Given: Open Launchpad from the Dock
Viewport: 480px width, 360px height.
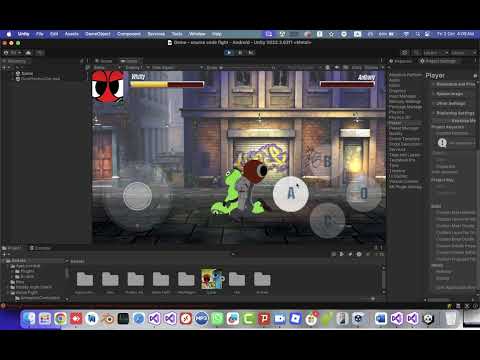Looking at the screenshot, I should [x=45, y=319].
